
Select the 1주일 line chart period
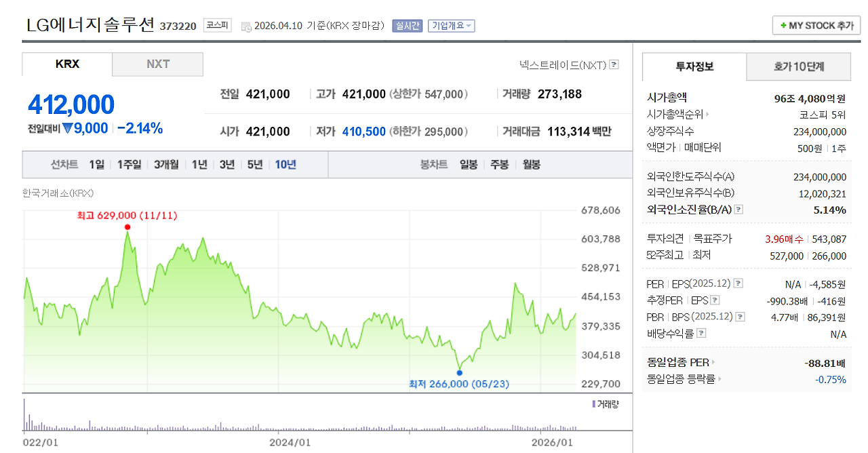click(129, 165)
